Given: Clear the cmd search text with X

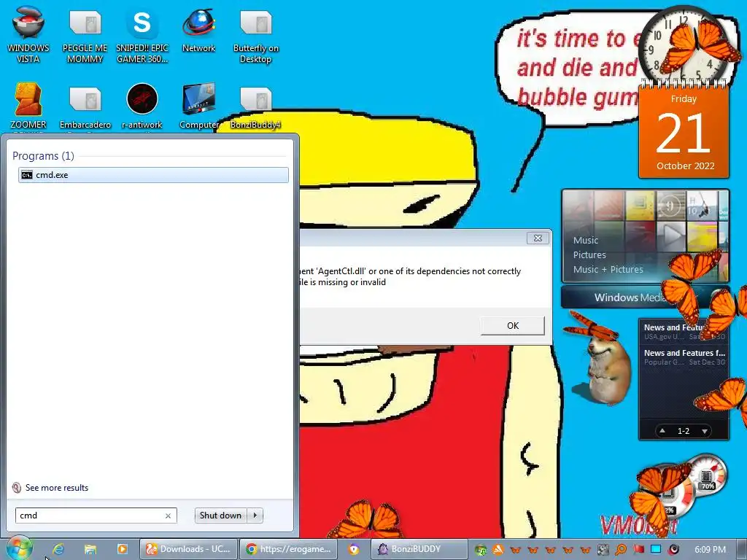Looking at the screenshot, I should pyautogui.click(x=168, y=516).
